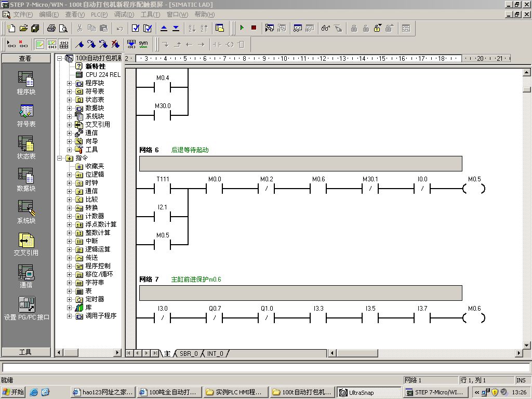Image resolution: width=532 pixels, height=399 pixels.
Task: Click the 开始 Start button
Action: click(13, 392)
